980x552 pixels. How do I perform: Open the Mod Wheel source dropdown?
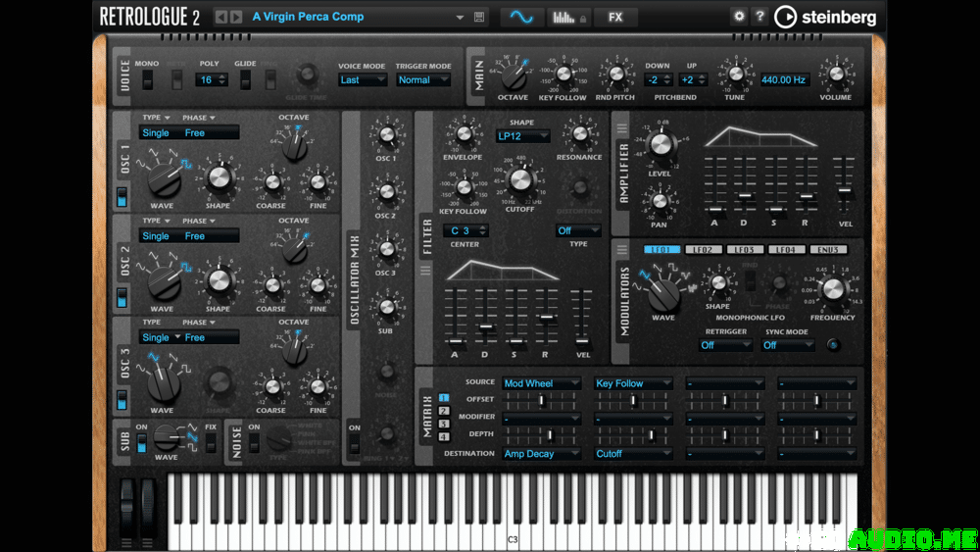(541, 383)
